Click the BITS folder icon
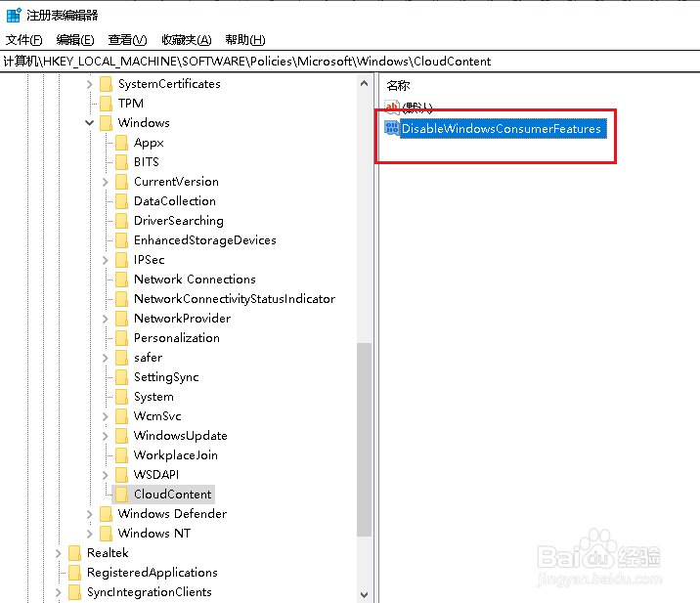This screenshot has width=700, height=603. [121, 162]
